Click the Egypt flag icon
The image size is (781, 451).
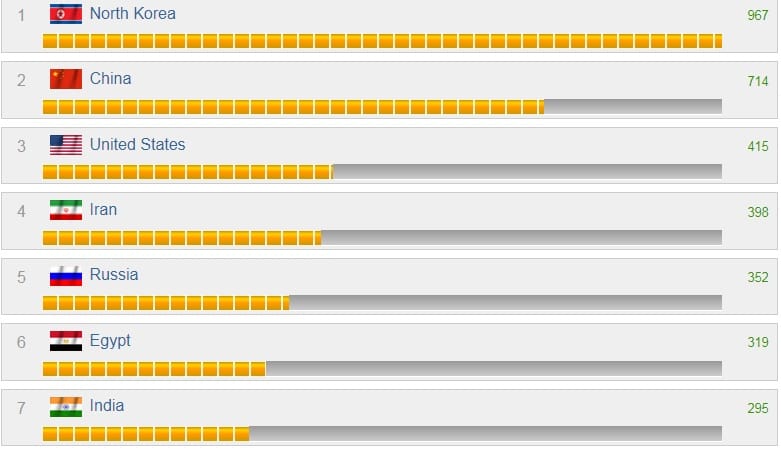click(x=66, y=341)
